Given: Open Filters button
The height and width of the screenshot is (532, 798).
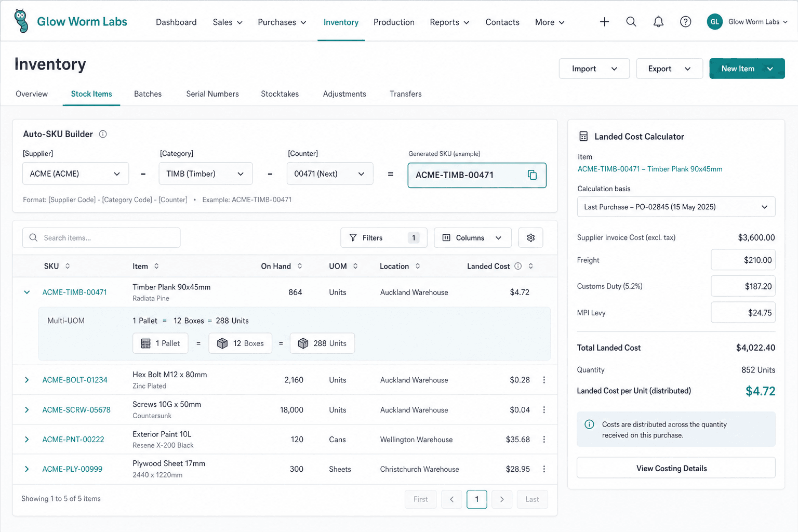Looking at the screenshot, I should [383, 237].
